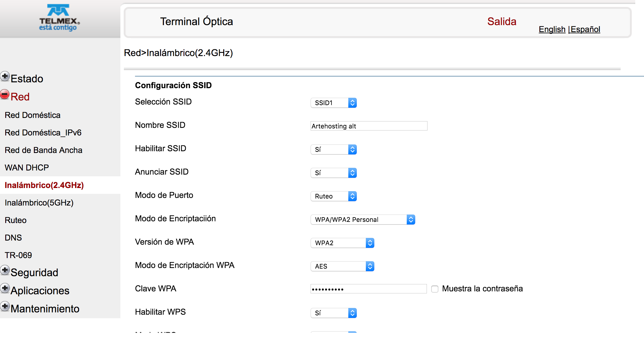Click the Salida logout link
Screen dimensions: 644x348
(502, 22)
